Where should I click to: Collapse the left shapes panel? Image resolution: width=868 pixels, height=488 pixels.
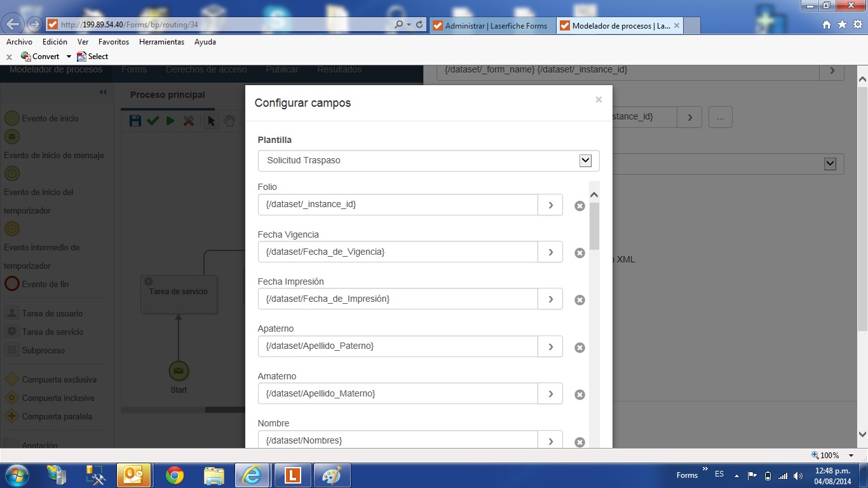103,92
